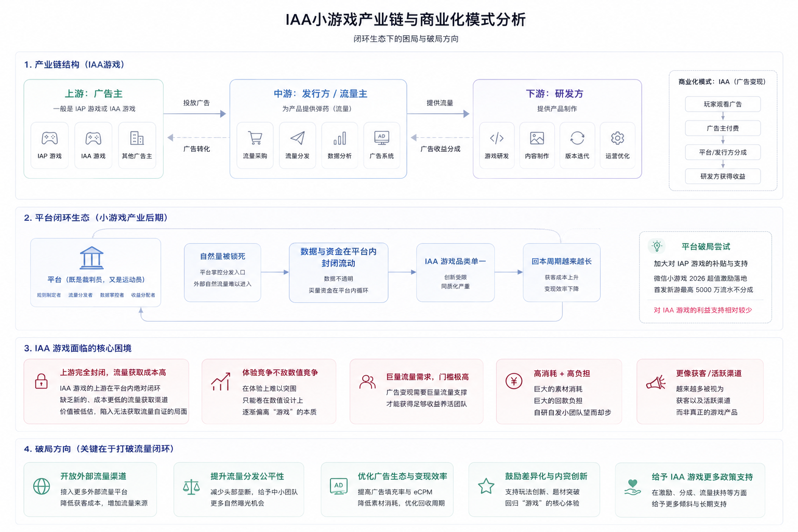Click the 投放广告 arrow label

[196, 103]
